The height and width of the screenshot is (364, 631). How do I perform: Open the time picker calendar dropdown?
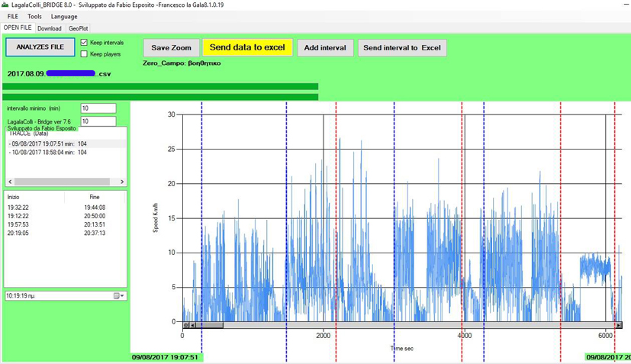[x=119, y=295]
